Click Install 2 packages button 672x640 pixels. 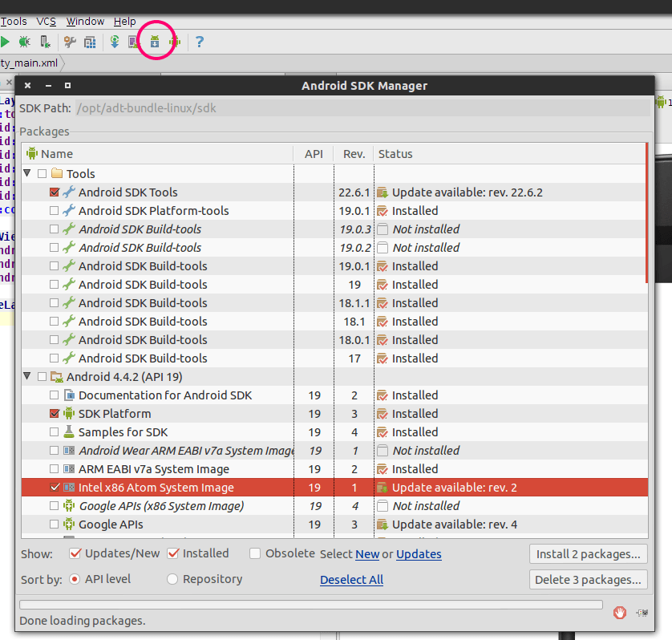pos(588,554)
